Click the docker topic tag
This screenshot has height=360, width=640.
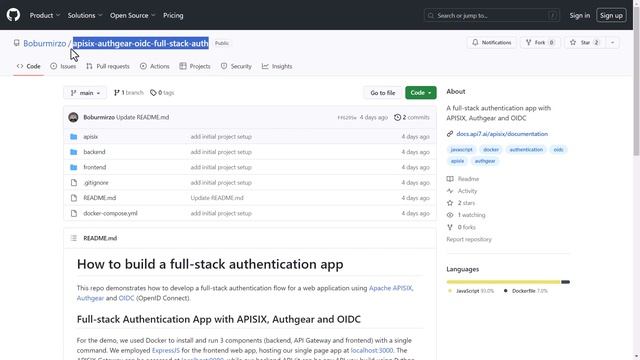coord(491,149)
